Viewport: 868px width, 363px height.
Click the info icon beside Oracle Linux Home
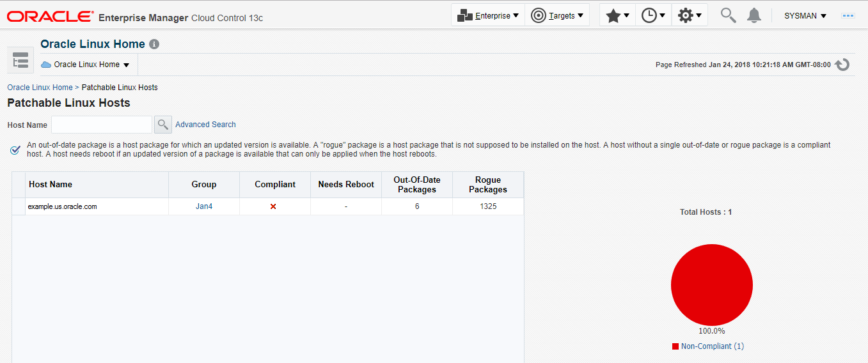click(x=154, y=44)
